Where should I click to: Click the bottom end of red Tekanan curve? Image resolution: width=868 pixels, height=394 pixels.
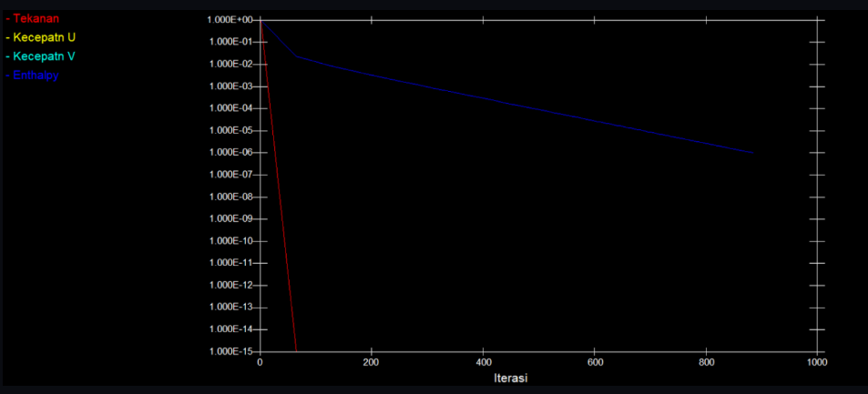(296, 349)
